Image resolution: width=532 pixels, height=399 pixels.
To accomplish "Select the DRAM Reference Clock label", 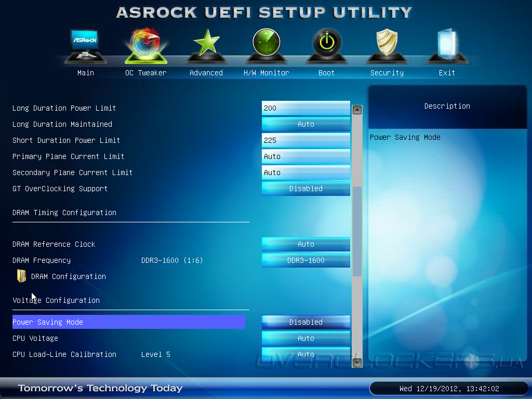I will tap(54, 244).
